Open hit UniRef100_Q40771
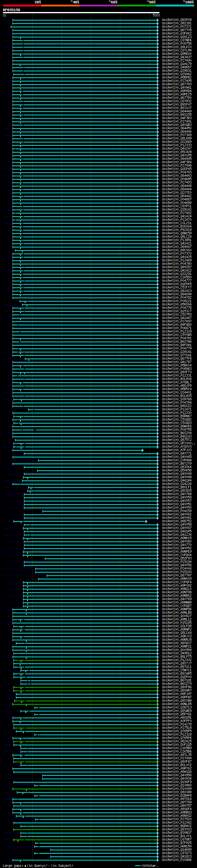 click(x=177, y=453)
